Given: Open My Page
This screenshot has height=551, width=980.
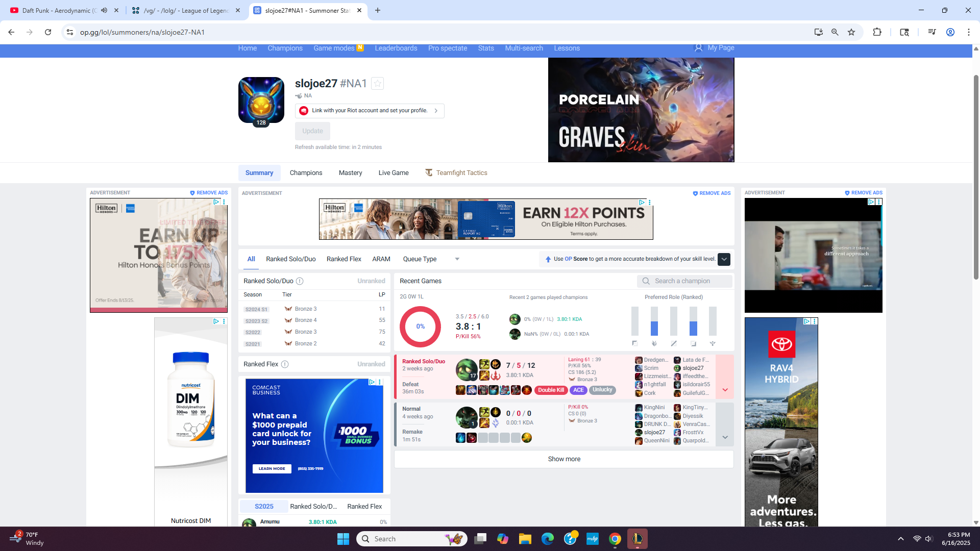Looking at the screenshot, I should (714, 48).
